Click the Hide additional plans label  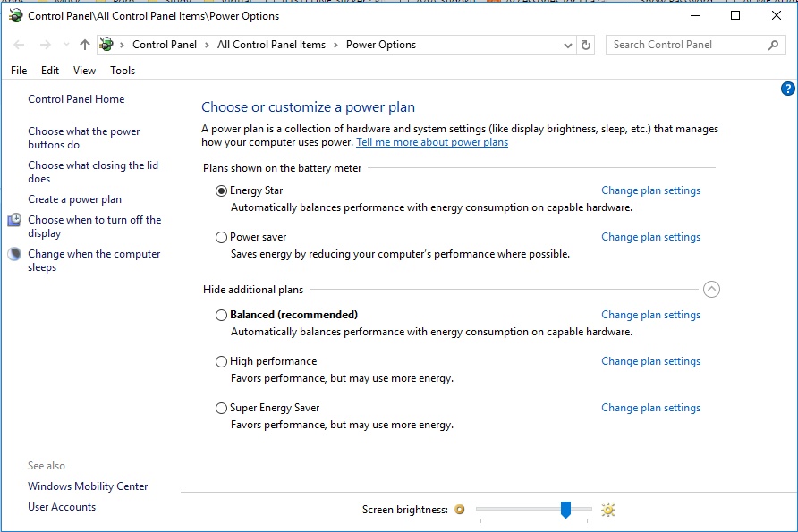tap(253, 290)
